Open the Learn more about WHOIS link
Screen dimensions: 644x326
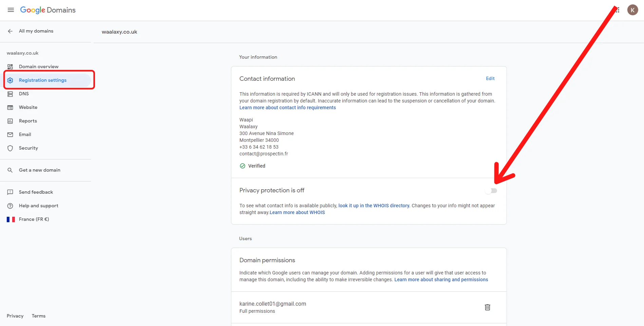tap(297, 212)
